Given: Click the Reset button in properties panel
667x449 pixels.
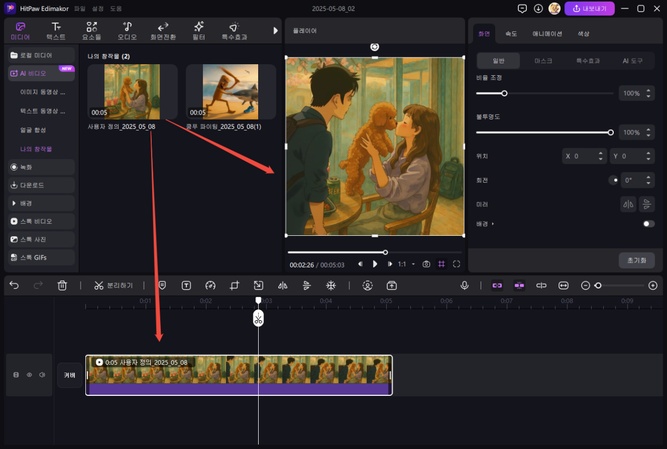Looking at the screenshot, I should 636,260.
